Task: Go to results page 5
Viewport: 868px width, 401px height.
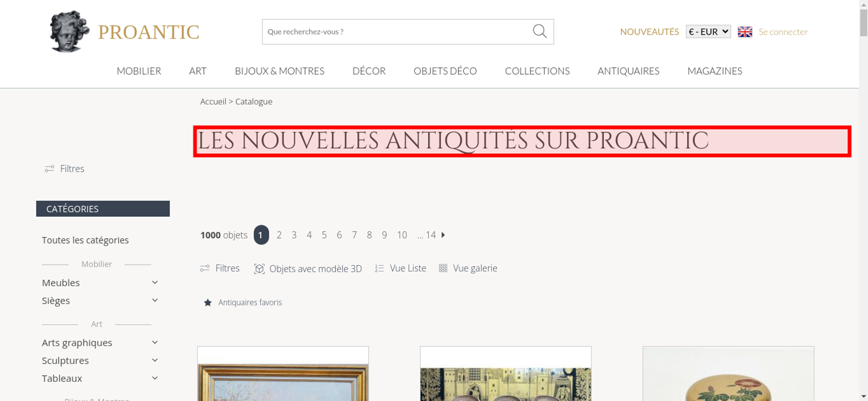Action: [x=324, y=235]
